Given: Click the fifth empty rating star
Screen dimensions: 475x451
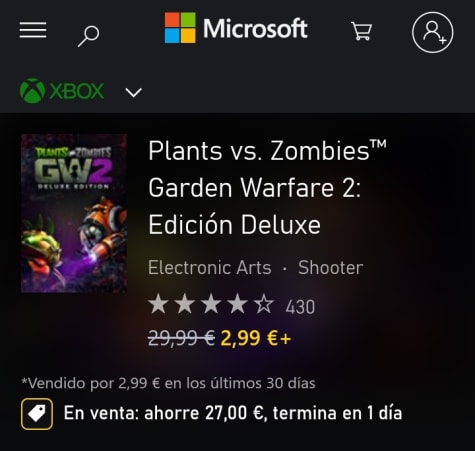Looking at the screenshot, I should 264,304.
